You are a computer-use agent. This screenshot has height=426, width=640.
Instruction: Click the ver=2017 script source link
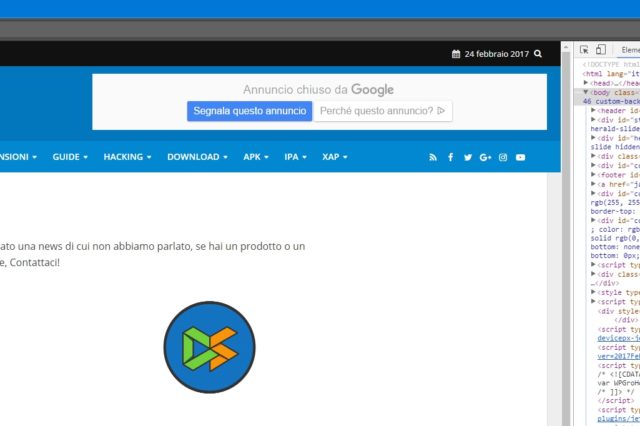(618, 356)
